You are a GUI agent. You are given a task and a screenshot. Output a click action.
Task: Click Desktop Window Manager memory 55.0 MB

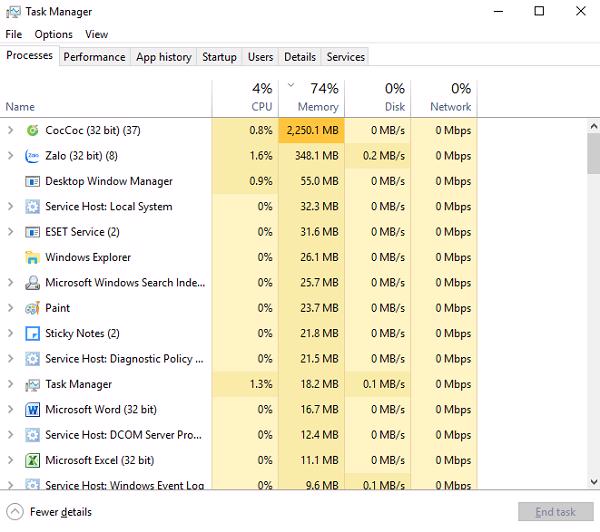click(x=320, y=181)
